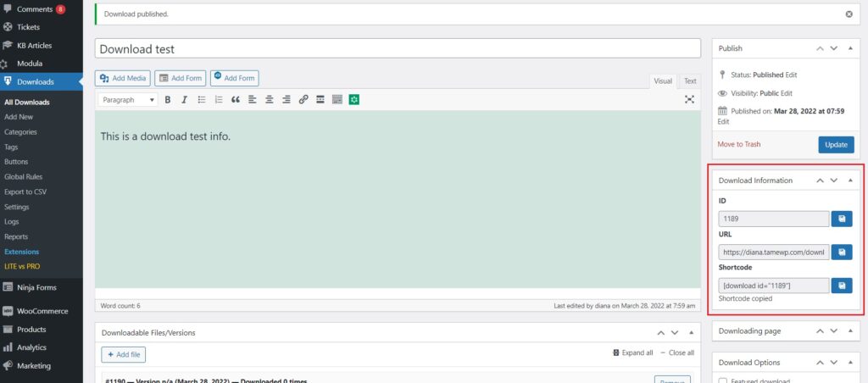Image resolution: width=868 pixels, height=383 pixels.
Task: Click the first Add Form button
Action: (x=180, y=78)
